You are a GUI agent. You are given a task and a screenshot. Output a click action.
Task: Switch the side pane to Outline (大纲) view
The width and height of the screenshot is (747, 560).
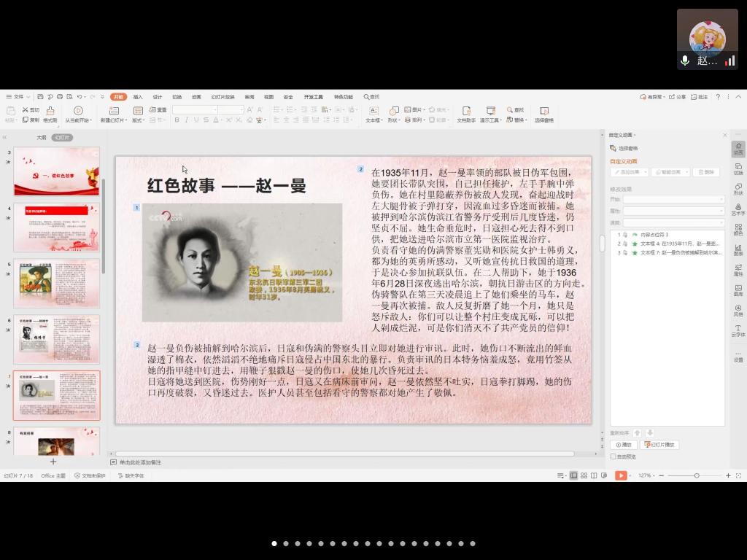pos(42,137)
